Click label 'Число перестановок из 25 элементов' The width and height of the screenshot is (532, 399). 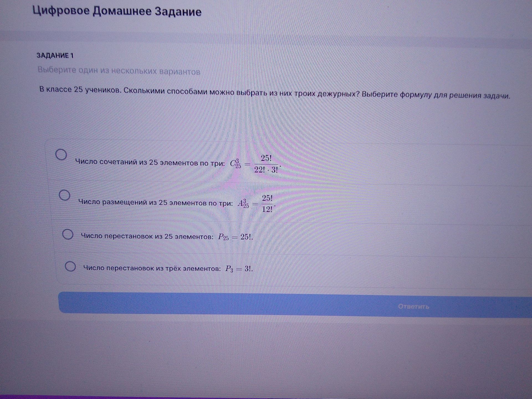(147, 236)
